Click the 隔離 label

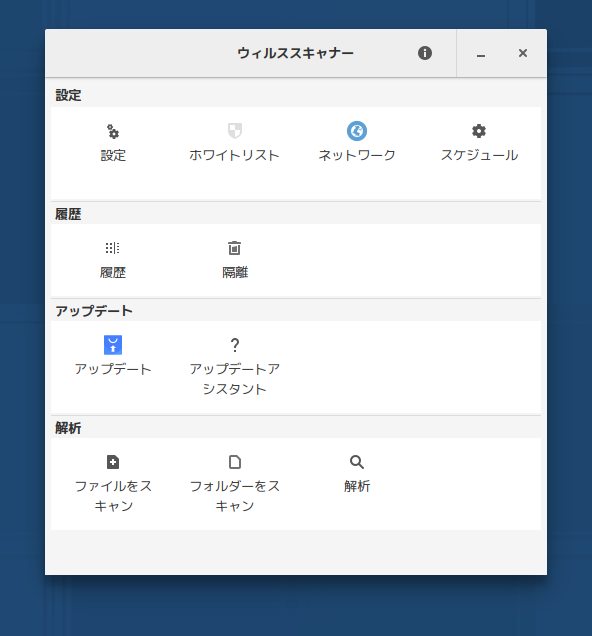(x=235, y=272)
